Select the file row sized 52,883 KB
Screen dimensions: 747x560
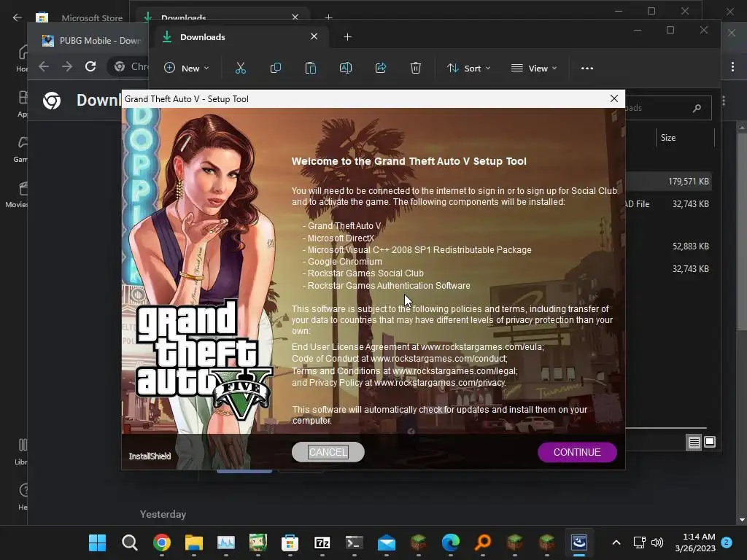668,246
